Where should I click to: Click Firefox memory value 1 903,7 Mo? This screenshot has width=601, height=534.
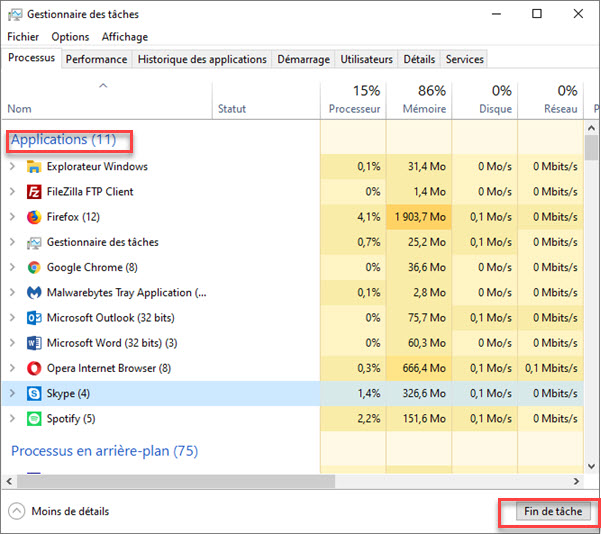(420, 217)
